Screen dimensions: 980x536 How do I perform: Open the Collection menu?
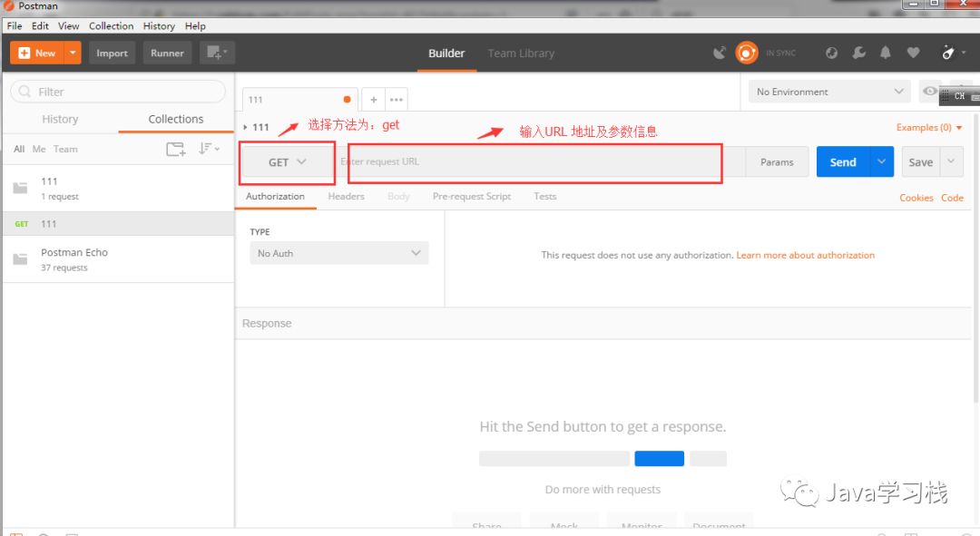pos(112,25)
